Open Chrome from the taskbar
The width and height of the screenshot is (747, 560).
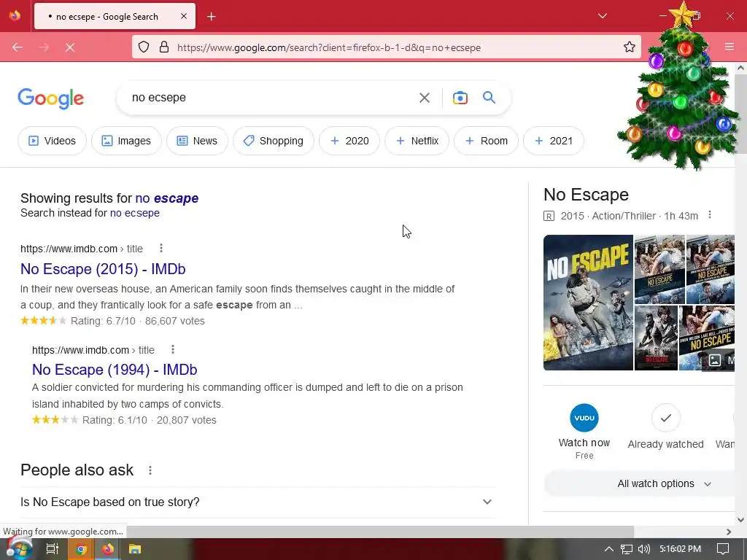[81, 549]
